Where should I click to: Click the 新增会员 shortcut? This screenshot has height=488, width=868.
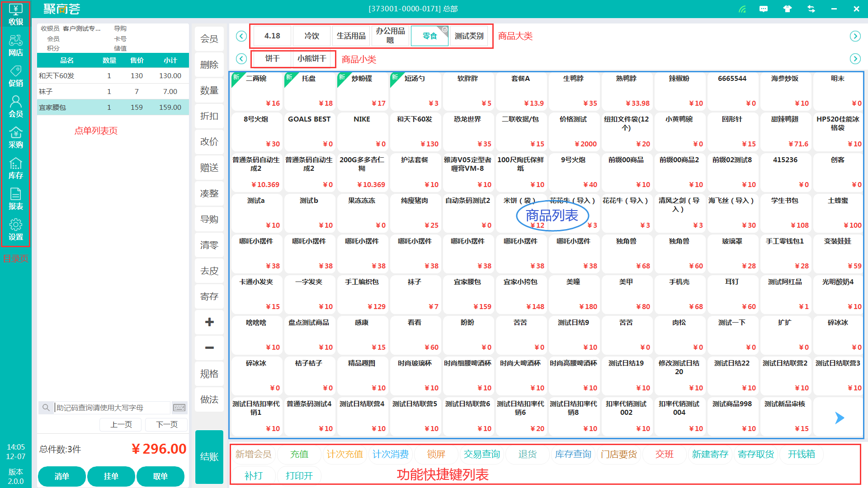coord(253,454)
